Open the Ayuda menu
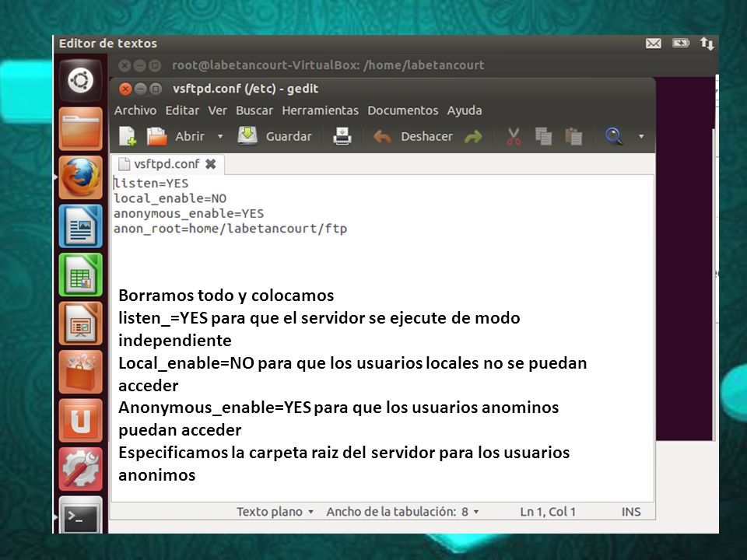Viewport: 747px width, 560px height. click(465, 110)
